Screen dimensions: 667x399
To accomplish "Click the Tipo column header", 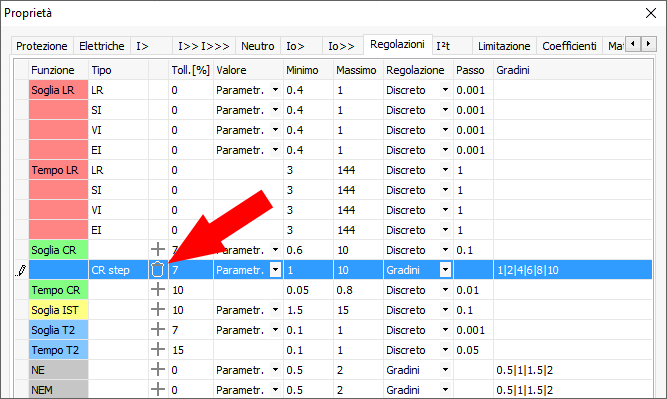I will click(118, 70).
